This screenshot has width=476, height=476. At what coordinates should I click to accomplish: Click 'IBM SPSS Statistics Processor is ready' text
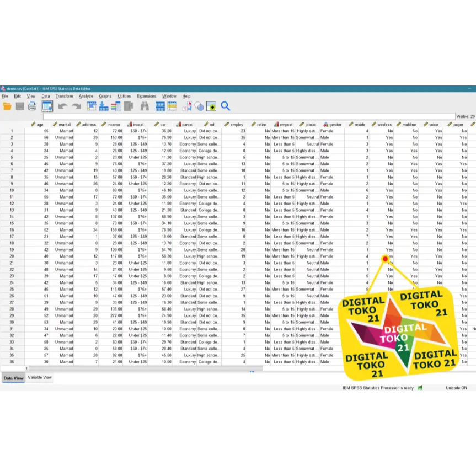point(378,388)
